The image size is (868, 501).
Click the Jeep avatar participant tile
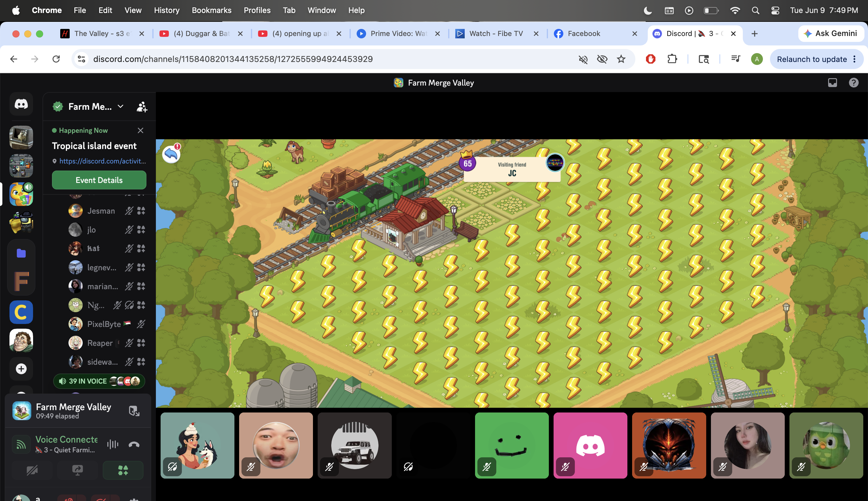pos(355,445)
